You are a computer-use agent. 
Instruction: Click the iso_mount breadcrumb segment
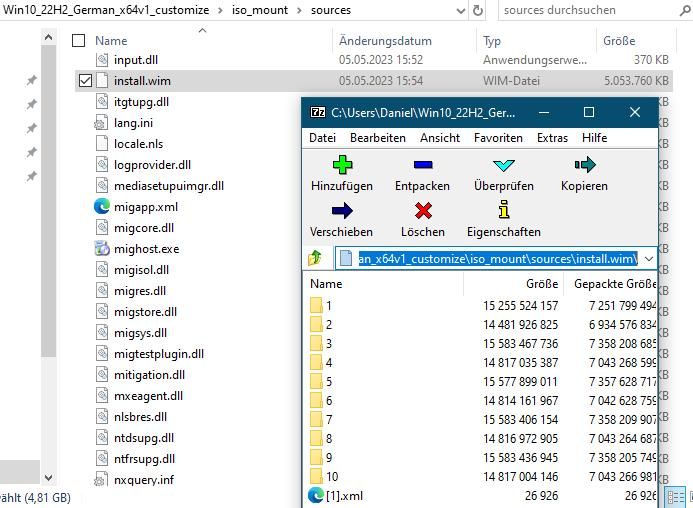point(260,10)
